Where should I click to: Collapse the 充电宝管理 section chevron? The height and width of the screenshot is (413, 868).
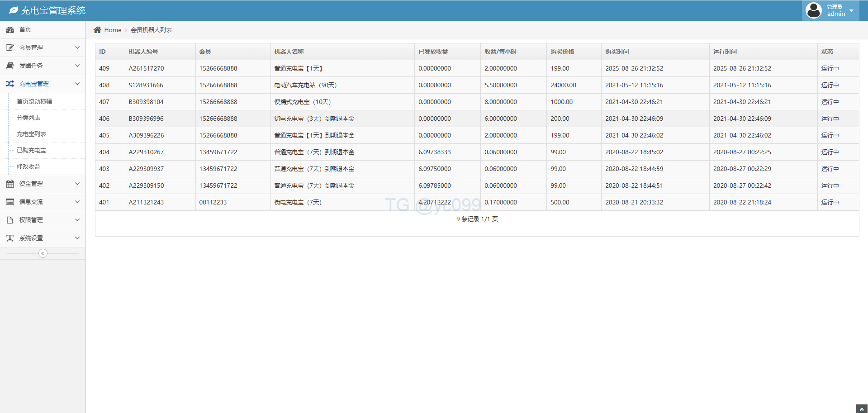click(77, 84)
